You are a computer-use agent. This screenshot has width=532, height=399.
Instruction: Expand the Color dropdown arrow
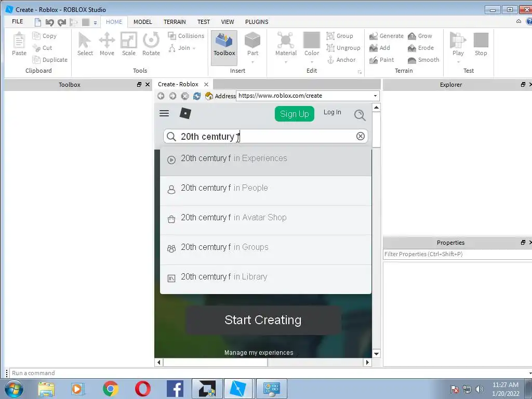tap(312, 62)
